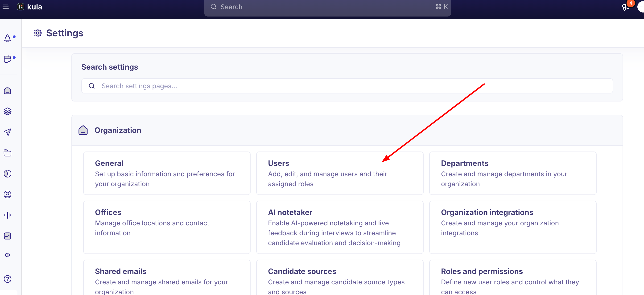644x295 pixels.
Task: Go to home icon in the sidebar
Action: click(8, 90)
